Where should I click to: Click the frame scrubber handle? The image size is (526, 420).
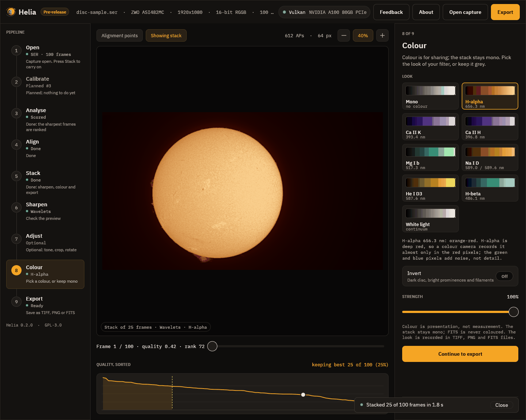click(212, 346)
